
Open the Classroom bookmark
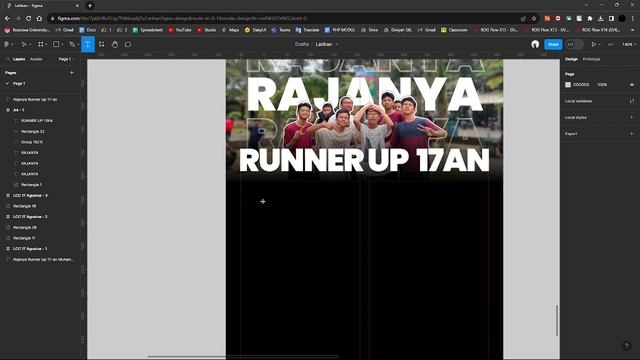(x=454, y=30)
